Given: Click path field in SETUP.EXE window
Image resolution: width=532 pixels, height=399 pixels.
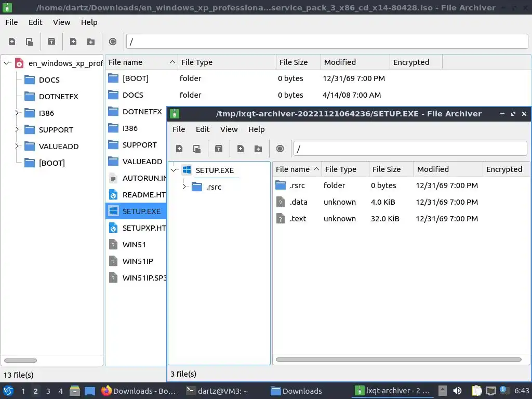Looking at the screenshot, I should click(410, 149).
